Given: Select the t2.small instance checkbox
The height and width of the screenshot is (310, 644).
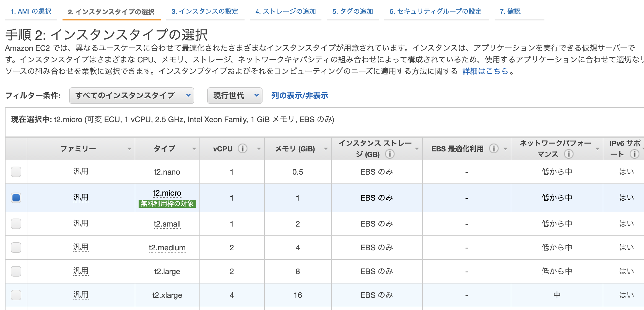Looking at the screenshot, I should pos(16,224).
